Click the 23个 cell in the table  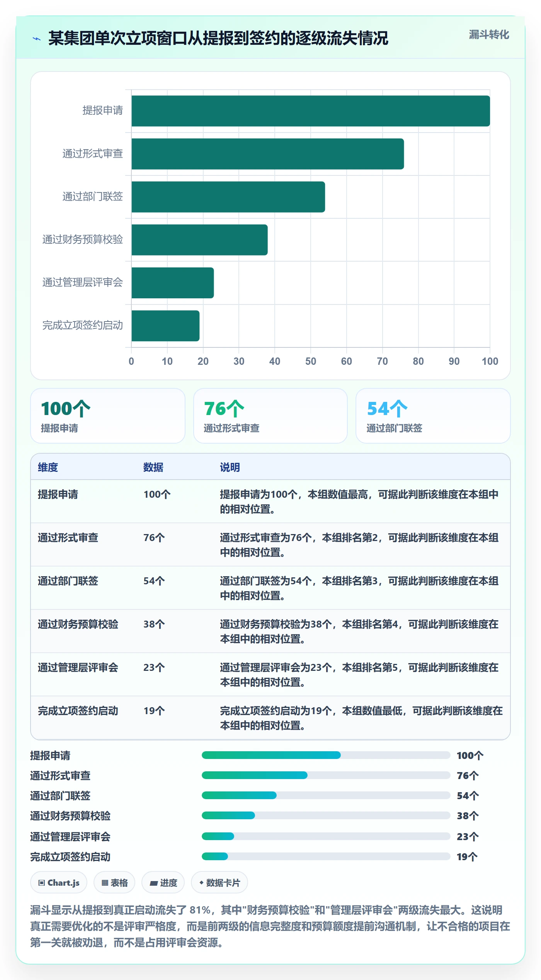pyautogui.click(x=154, y=667)
